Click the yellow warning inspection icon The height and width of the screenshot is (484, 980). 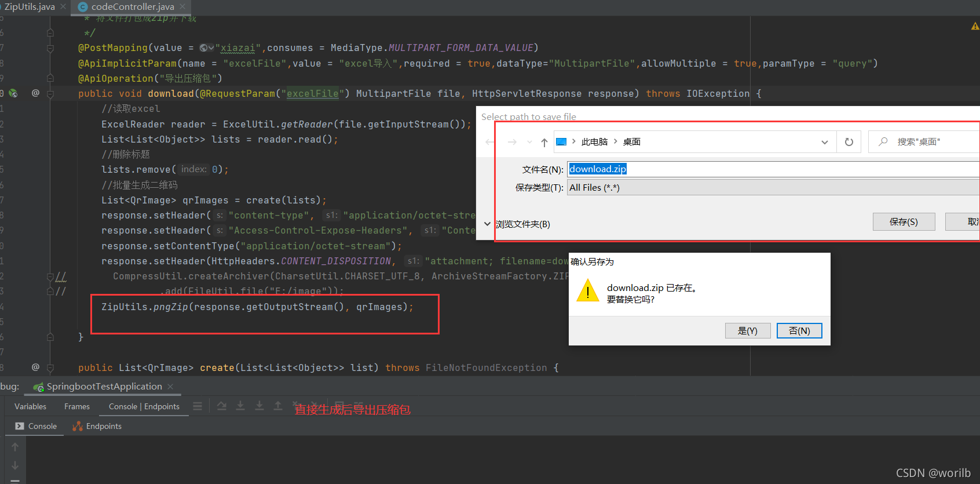pos(975,26)
